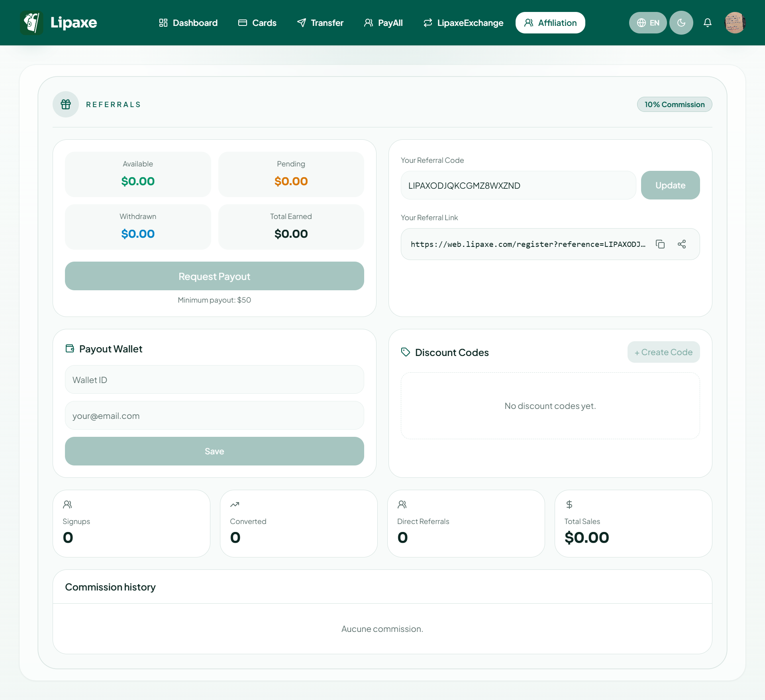Focus the Wallet ID field
765x700 pixels.
point(214,379)
